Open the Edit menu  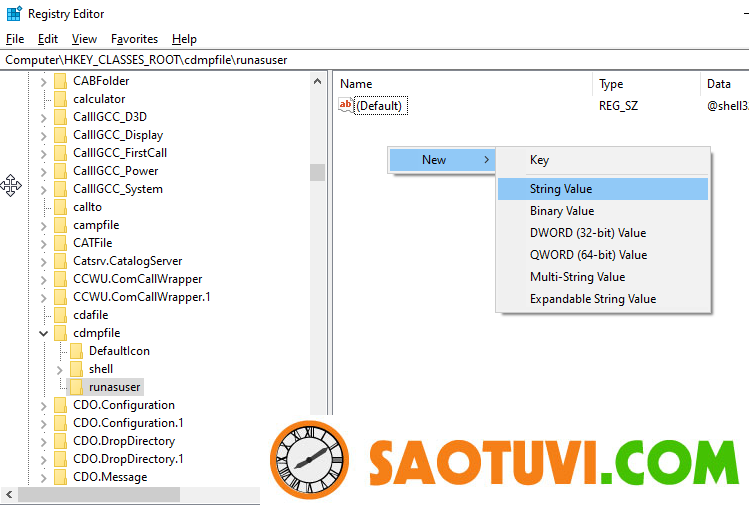(x=48, y=39)
